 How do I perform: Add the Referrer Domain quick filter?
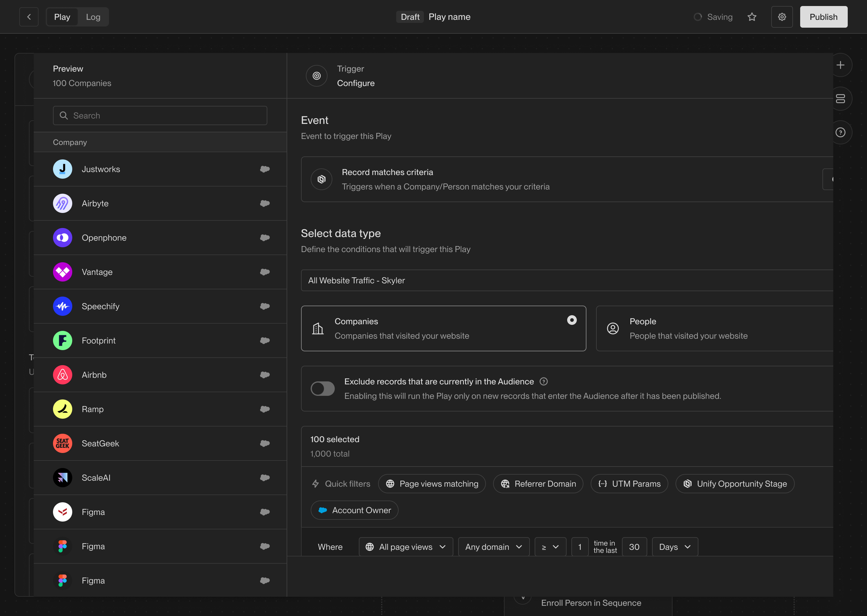pyautogui.click(x=538, y=484)
